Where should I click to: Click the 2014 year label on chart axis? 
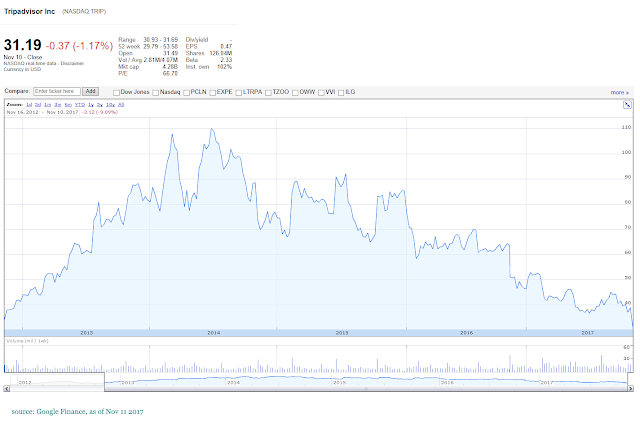click(214, 333)
